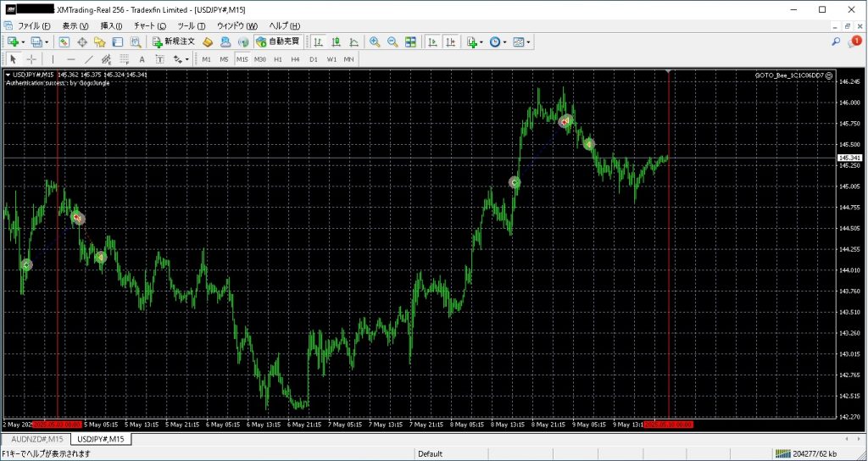Click the tile windows icon

(x=411, y=42)
